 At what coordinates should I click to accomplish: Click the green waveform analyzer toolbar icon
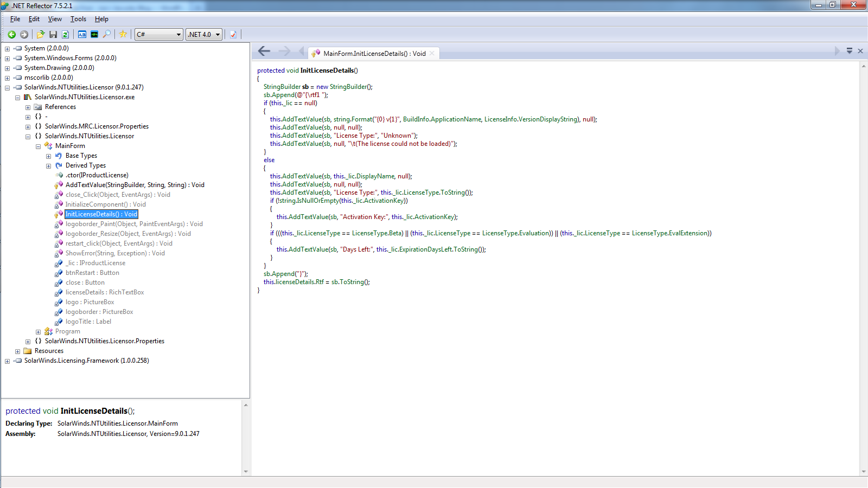[x=94, y=34]
